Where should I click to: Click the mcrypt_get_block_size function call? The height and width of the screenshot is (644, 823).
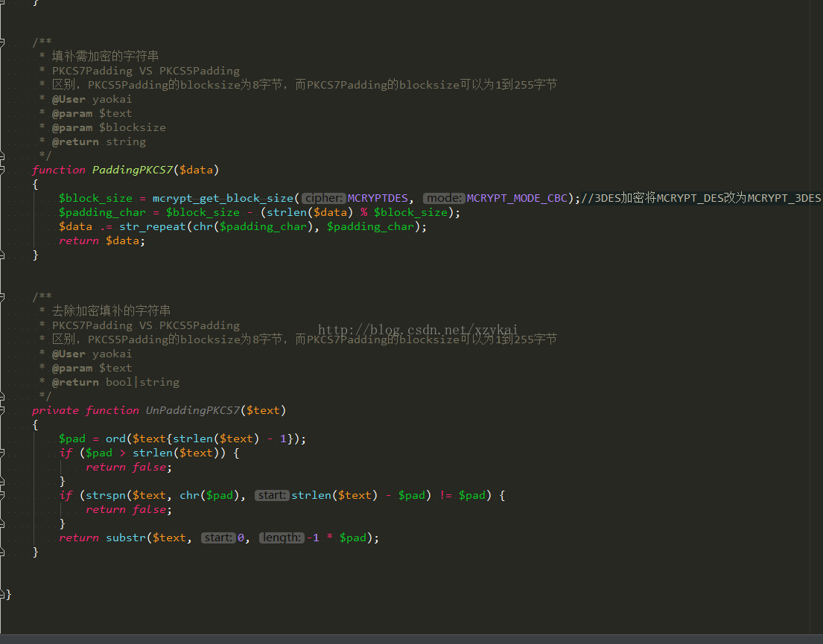pyautogui.click(x=223, y=198)
